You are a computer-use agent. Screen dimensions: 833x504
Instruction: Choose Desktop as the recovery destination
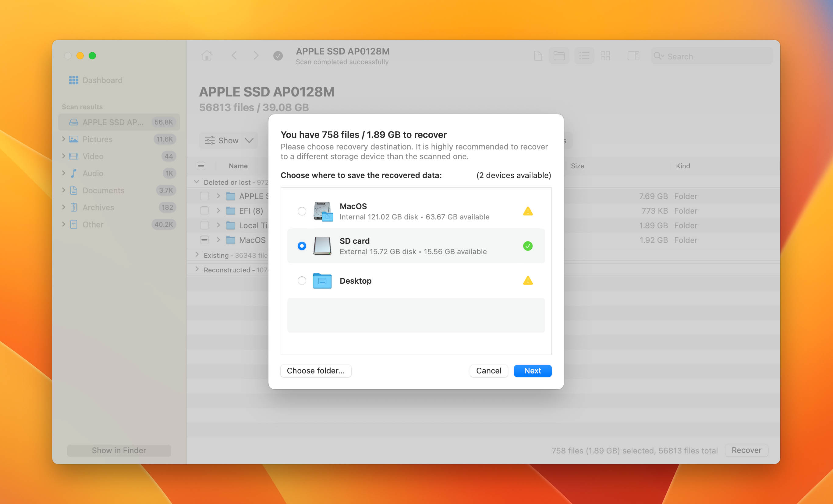(302, 281)
